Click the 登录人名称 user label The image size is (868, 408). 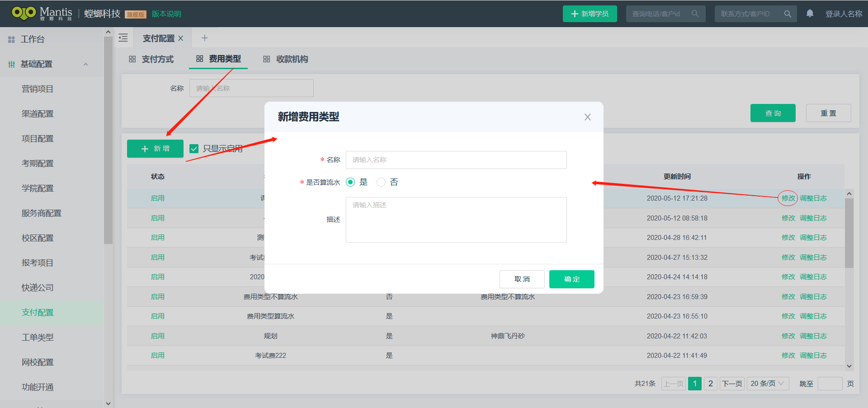844,14
